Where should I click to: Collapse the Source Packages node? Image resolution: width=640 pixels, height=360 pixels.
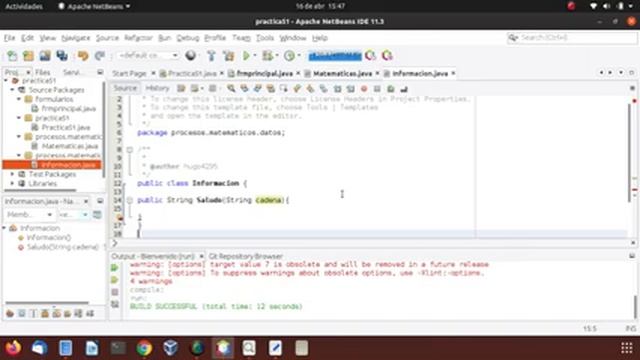pos(12,90)
